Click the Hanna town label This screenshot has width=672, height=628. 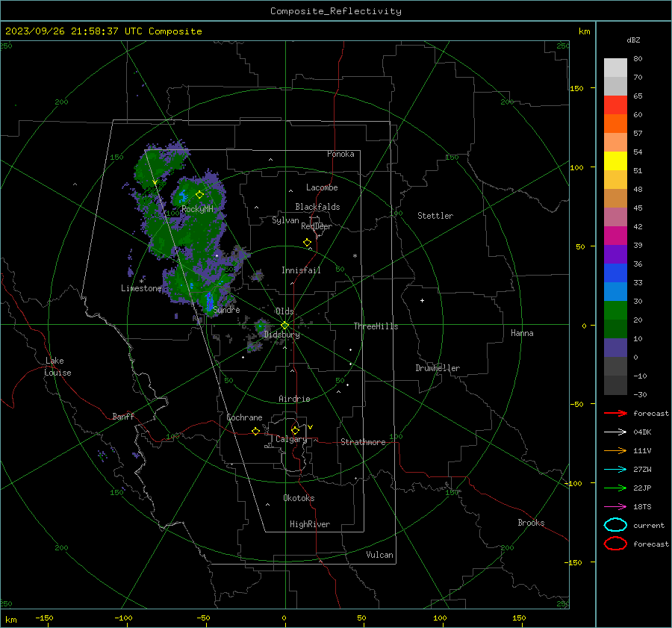tap(522, 333)
